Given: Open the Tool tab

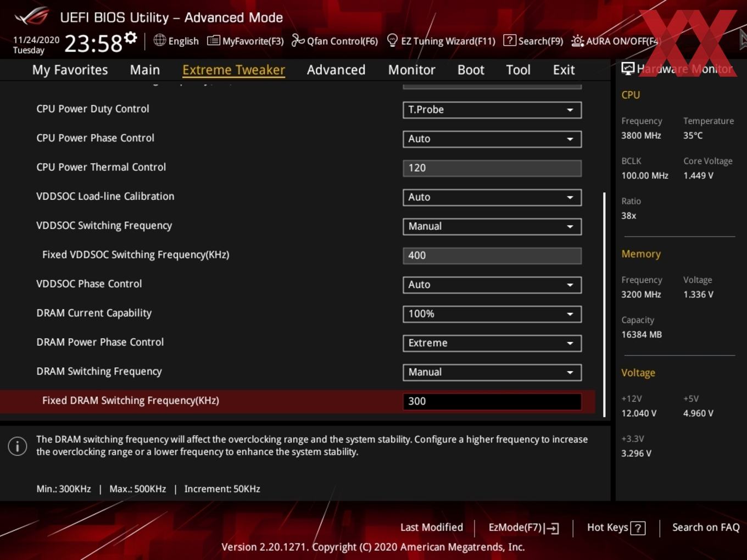Looking at the screenshot, I should coord(518,70).
